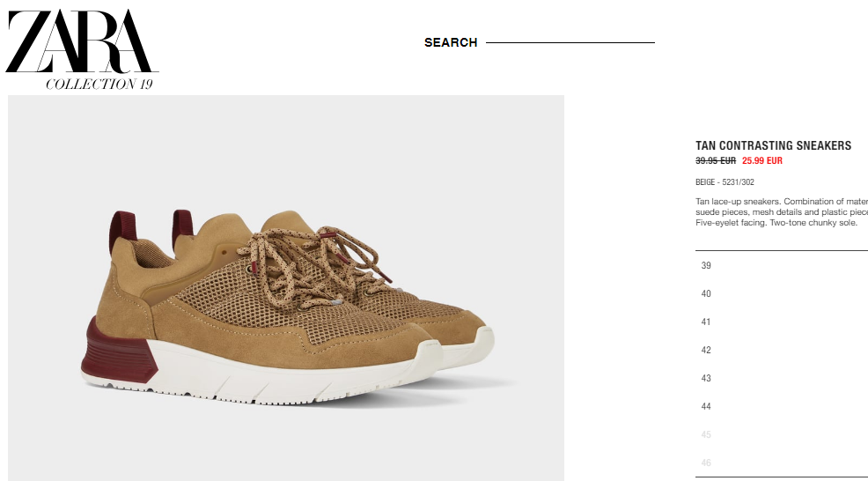Click the SEARCH label
This screenshot has height=481, width=868.
[x=451, y=42]
